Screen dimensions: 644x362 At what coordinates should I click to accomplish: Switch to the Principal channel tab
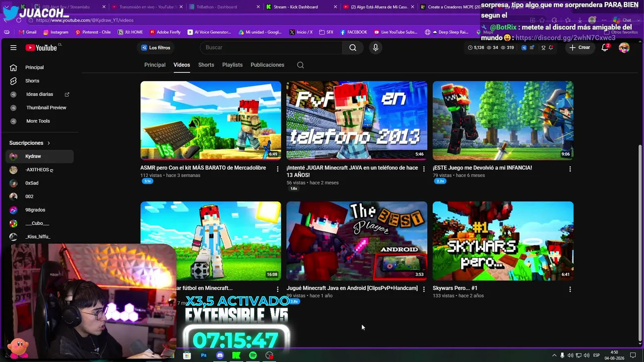click(155, 65)
